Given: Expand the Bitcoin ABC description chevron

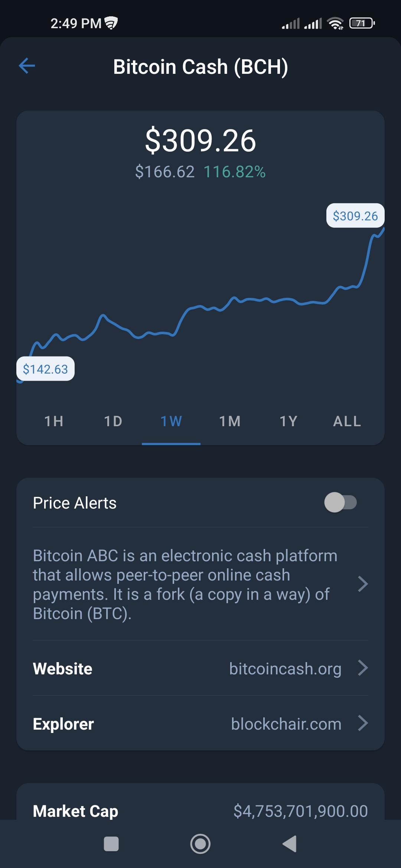Looking at the screenshot, I should tap(363, 584).
